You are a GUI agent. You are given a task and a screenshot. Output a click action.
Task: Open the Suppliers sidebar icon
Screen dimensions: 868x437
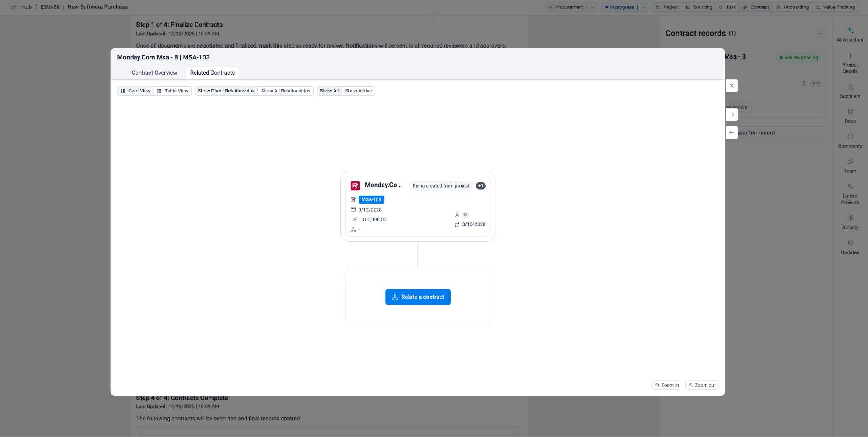pos(850,87)
